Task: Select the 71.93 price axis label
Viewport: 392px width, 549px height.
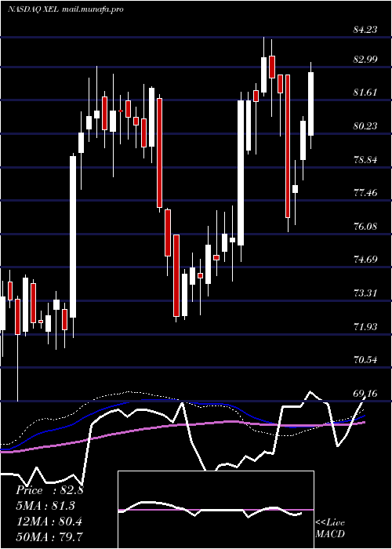Action: point(365,327)
